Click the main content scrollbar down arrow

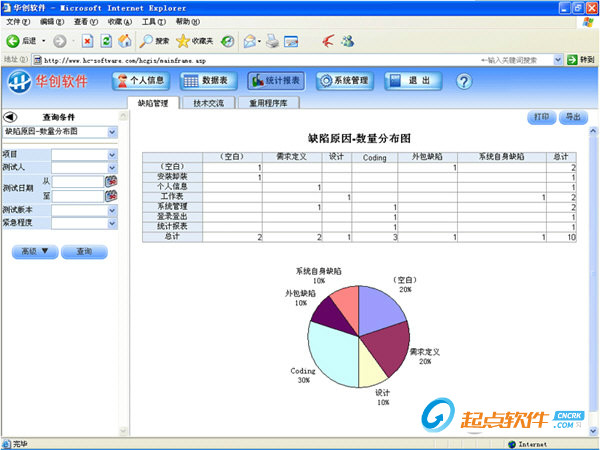pyautogui.click(x=593, y=431)
